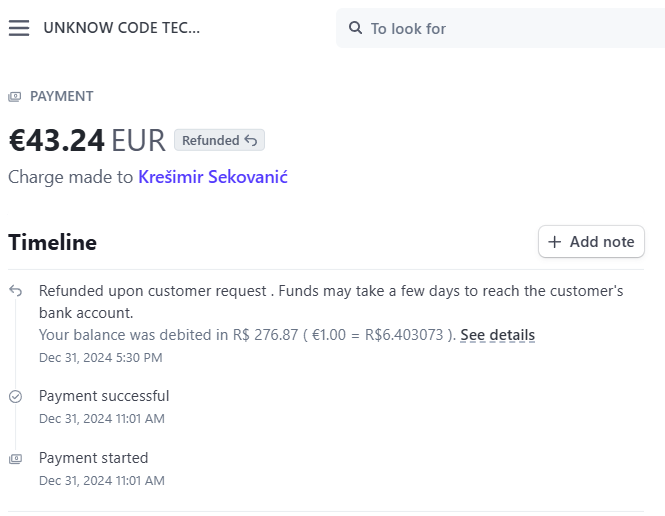Open customer Krešimir Sekovanić link
Screen dimensions: 665x516
coord(213,177)
